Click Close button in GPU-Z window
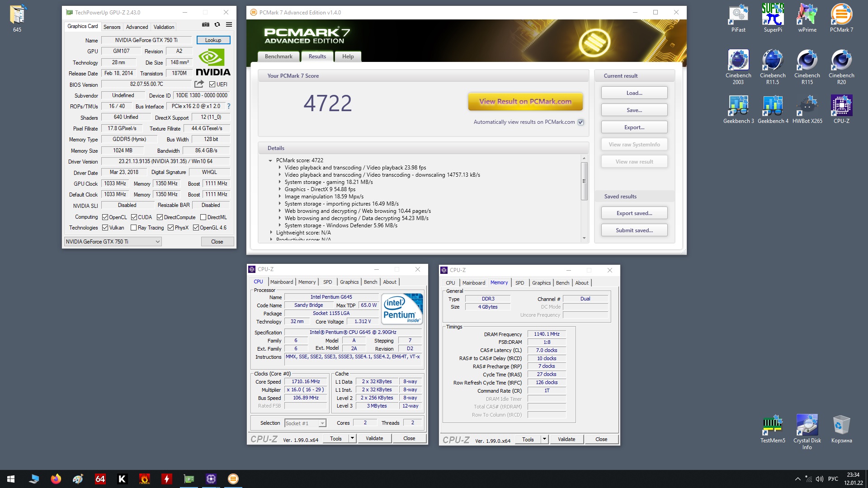This screenshot has width=868, height=488. pyautogui.click(x=217, y=242)
